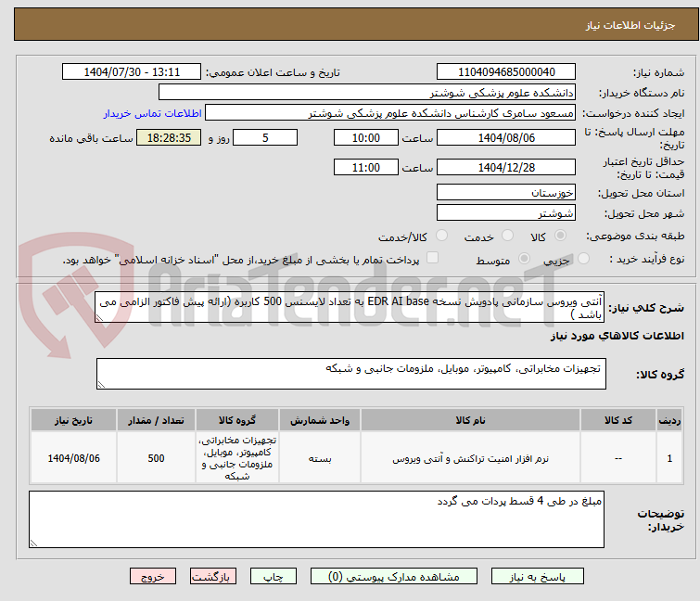
Task: Click the گروه کالا table column header
Action: coord(237,420)
